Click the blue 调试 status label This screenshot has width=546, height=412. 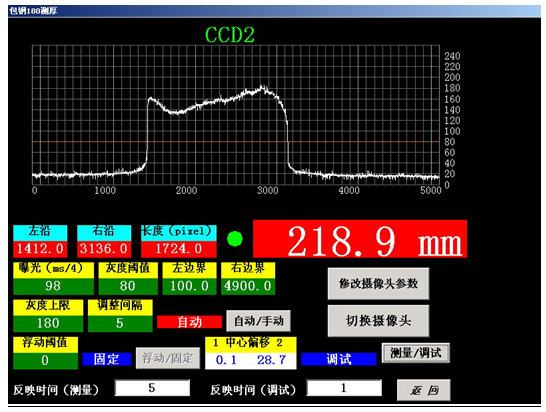338,359
